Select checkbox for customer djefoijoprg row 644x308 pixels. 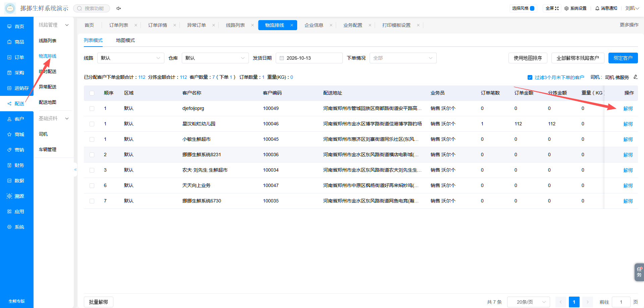pos(92,109)
